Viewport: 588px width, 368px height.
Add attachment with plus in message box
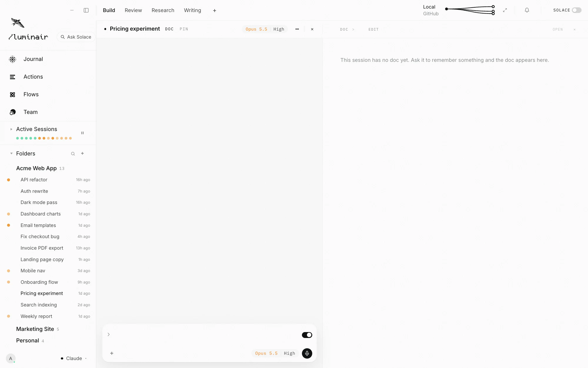pos(112,353)
